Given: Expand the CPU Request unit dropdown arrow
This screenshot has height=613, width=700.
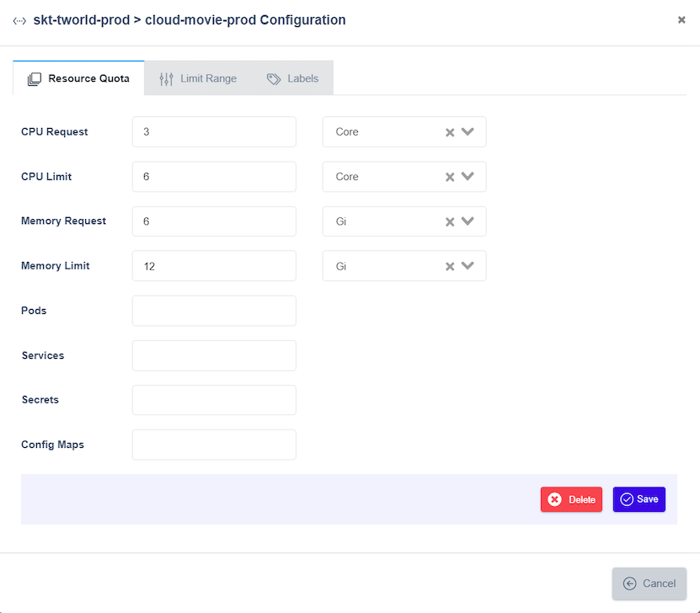Looking at the screenshot, I should [468, 131].
